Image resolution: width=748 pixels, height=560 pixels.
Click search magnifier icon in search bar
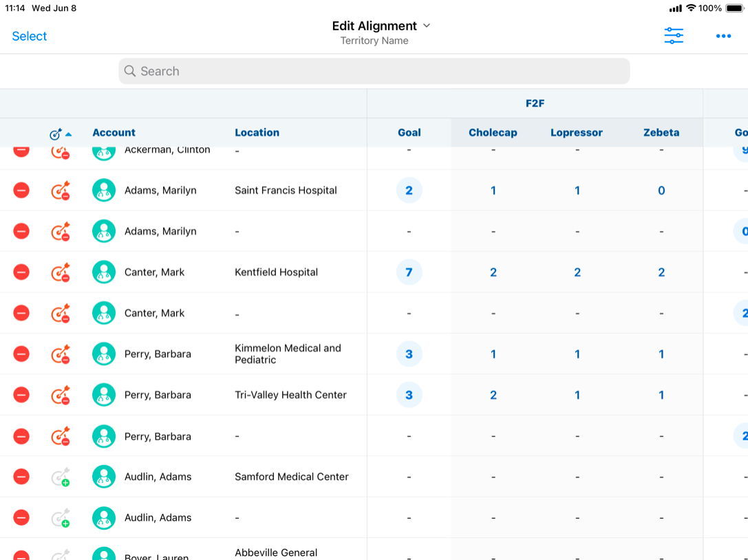[130, 71]
